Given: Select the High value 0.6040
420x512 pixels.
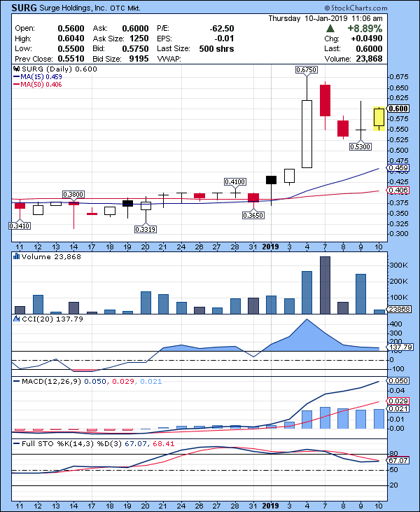Looking at the screenshot, I should 71,39.
